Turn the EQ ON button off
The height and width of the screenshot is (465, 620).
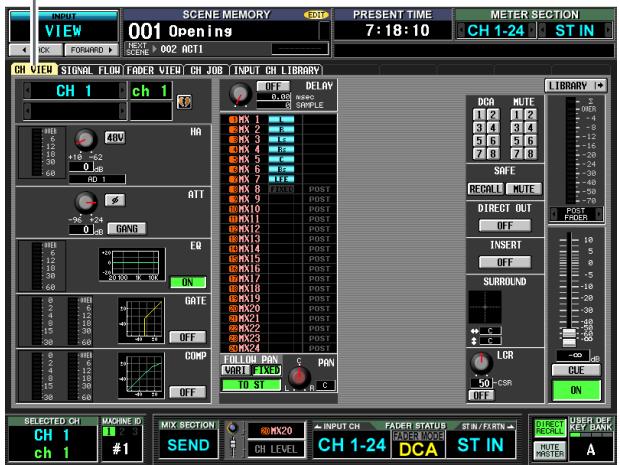[188, 282]
